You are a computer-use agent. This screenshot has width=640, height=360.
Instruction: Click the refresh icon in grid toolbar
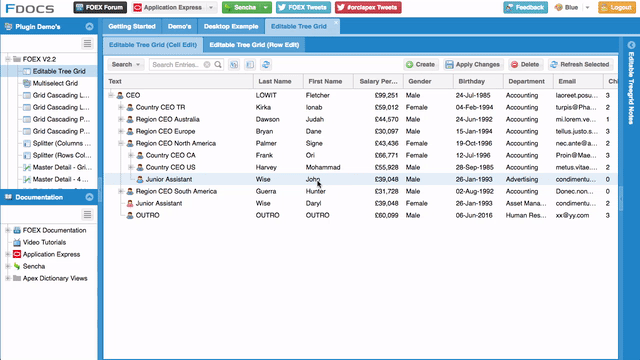[x=266, y=64]
